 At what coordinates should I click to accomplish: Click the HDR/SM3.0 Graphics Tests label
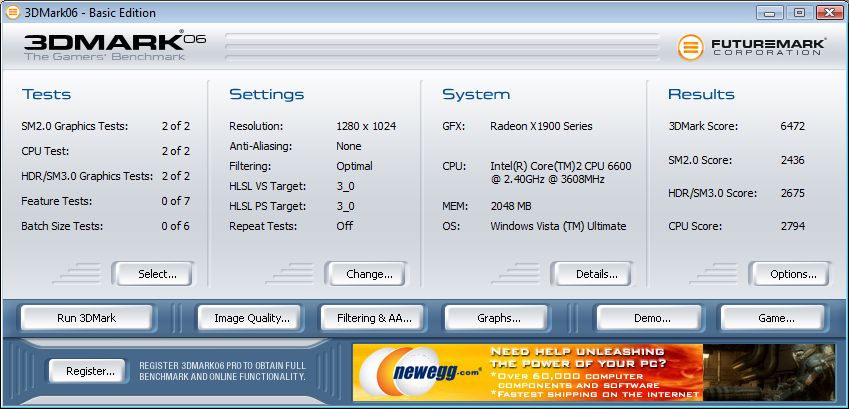[x=87, y=176]
